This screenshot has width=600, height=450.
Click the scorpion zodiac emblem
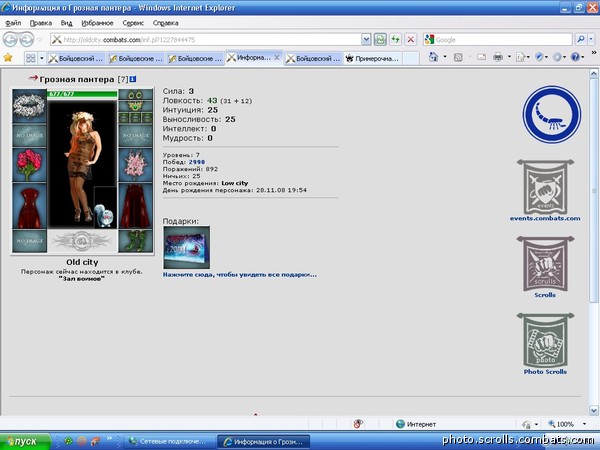[552, 114]
